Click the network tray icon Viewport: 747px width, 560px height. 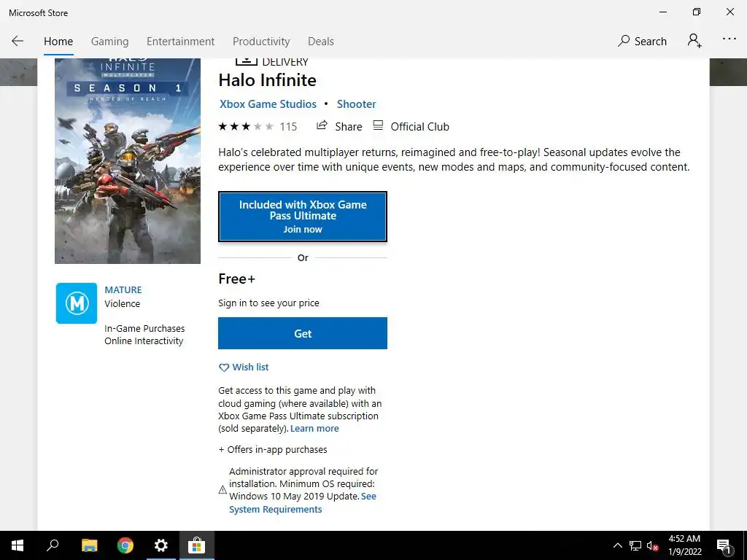pyautogui.click(x=635, y=545)
